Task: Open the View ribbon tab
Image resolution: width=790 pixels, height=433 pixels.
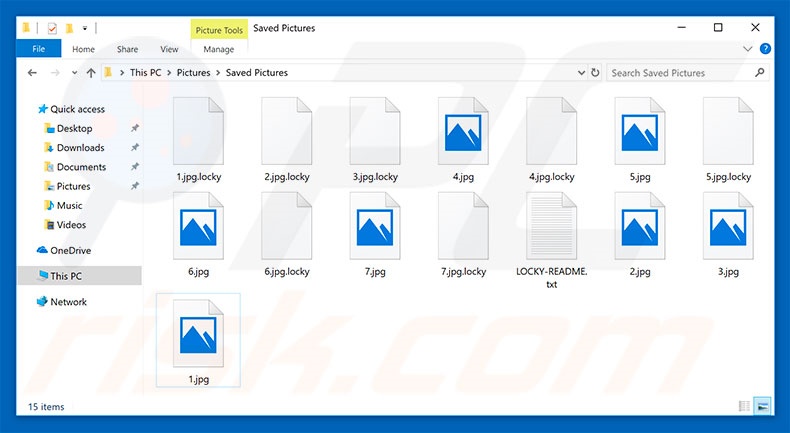Action: click(x=169, y=49)
